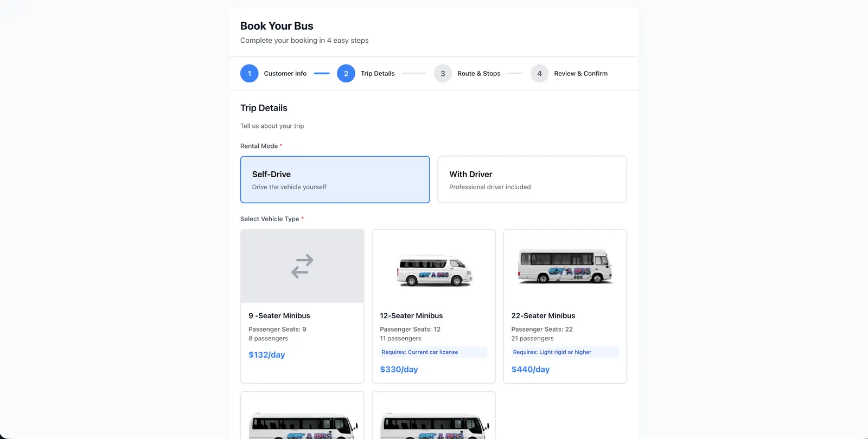Image resolution: width=868 pixels, height=439 pixels.
Task: Click the 12-Seater Minibus van image
Action: coord(434,270)
